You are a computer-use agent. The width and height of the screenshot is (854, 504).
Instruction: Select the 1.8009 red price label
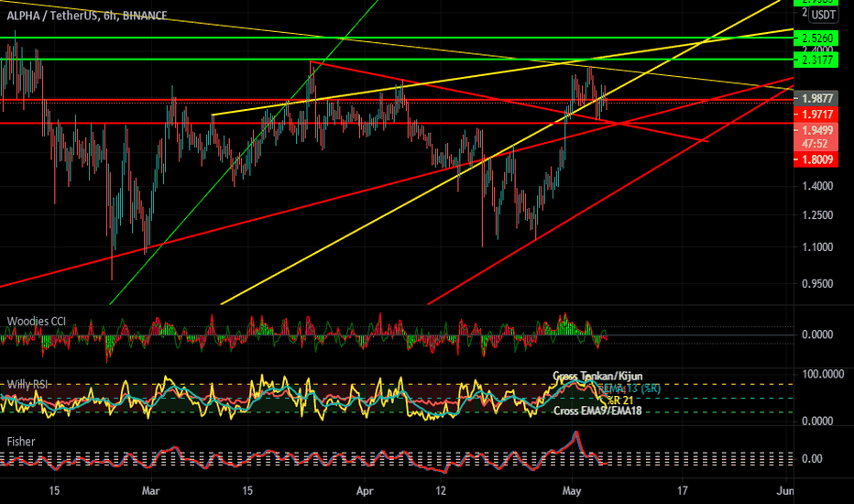tap(816, 159)
